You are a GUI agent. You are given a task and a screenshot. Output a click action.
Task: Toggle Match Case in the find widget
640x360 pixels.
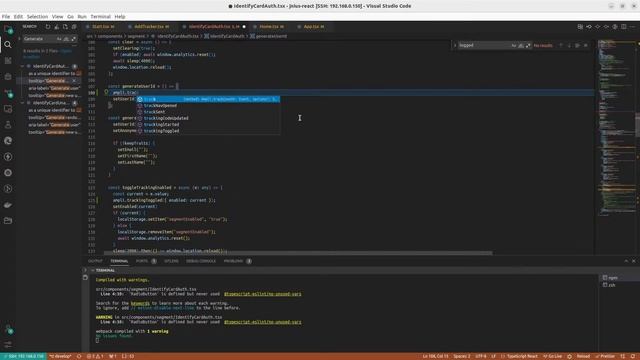[513, 45]
